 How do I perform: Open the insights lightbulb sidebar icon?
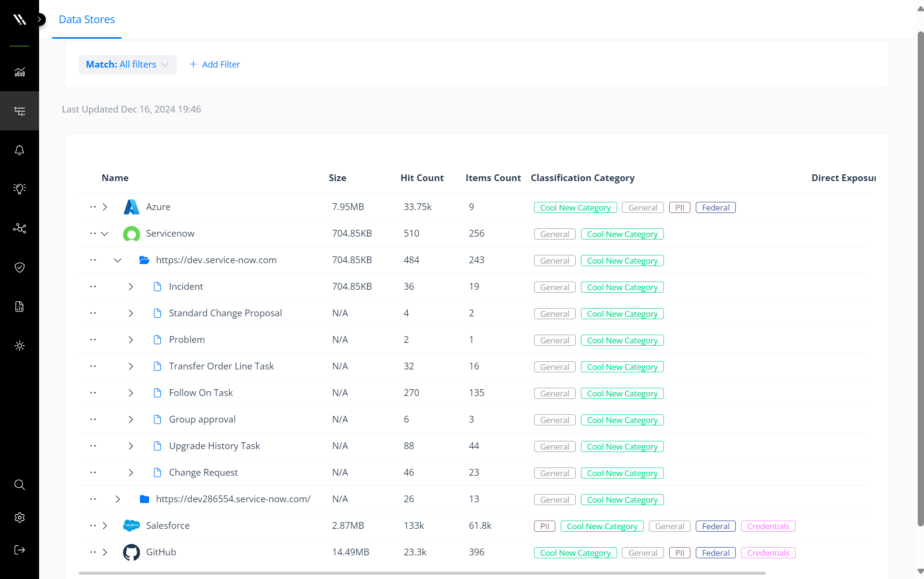click(x=19, y=189)
